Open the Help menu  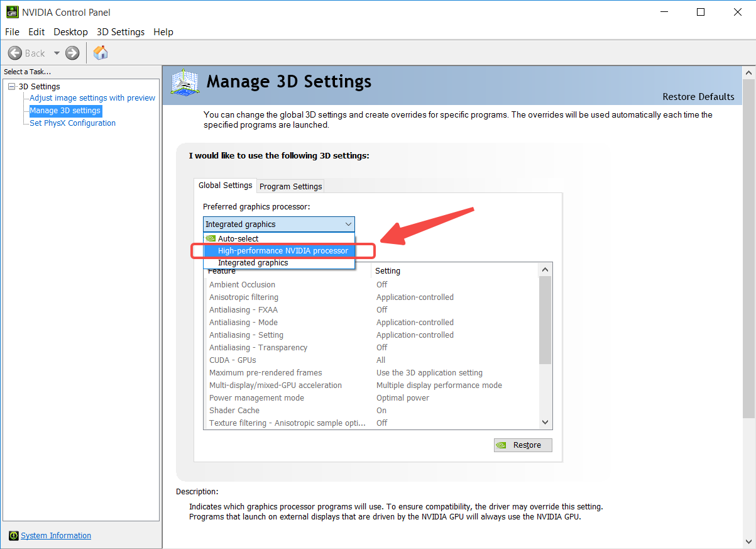pyautogui.click(x=163, y=31)
